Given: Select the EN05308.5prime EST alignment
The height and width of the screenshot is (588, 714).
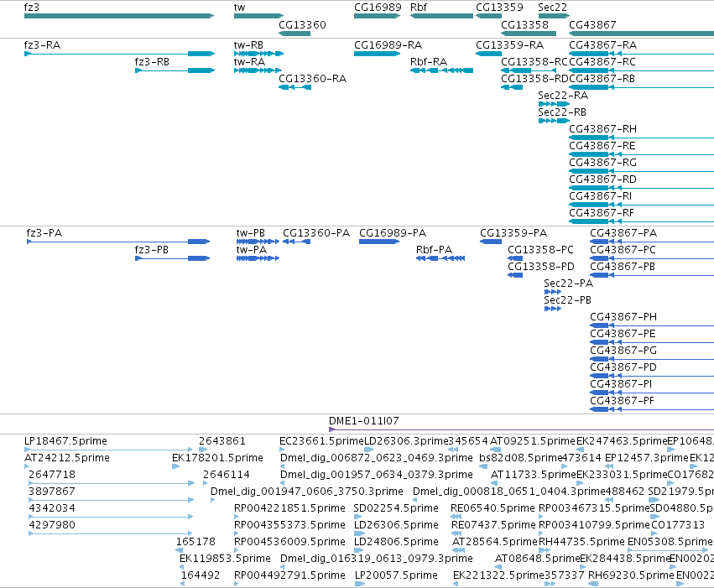Looking at the screenshot, I should pyautogui.click(x=669, y=550).
